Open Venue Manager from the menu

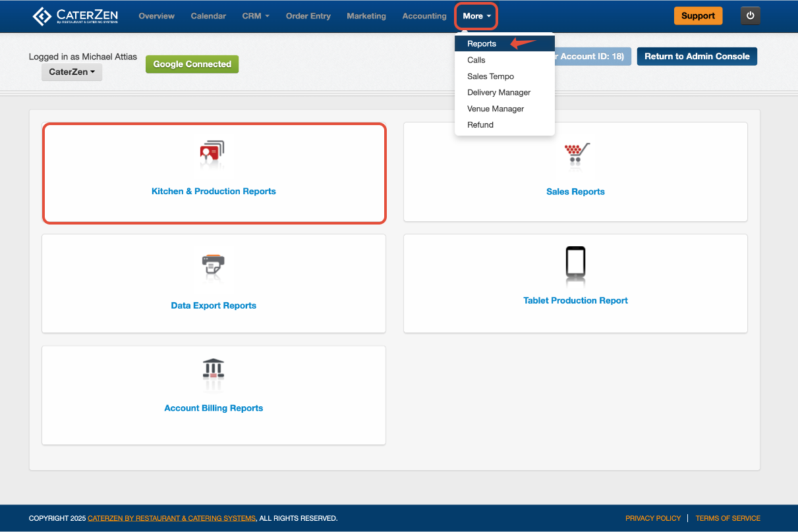click(505, 109)
